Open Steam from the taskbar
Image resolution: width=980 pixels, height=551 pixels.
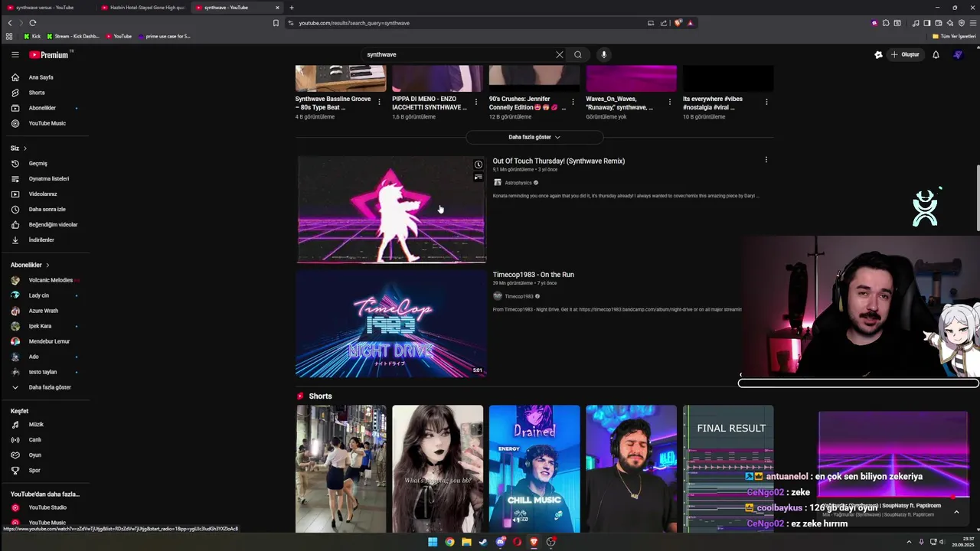[483, 542]
